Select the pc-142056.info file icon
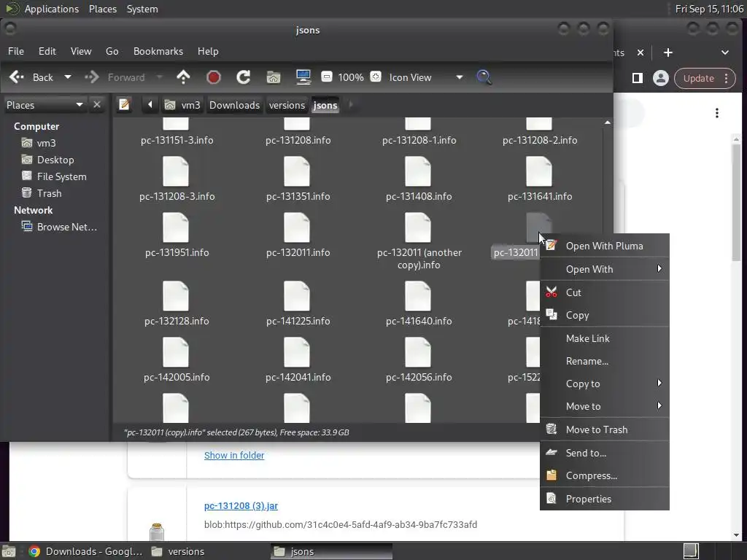747x560 pixels. [418, 352]
